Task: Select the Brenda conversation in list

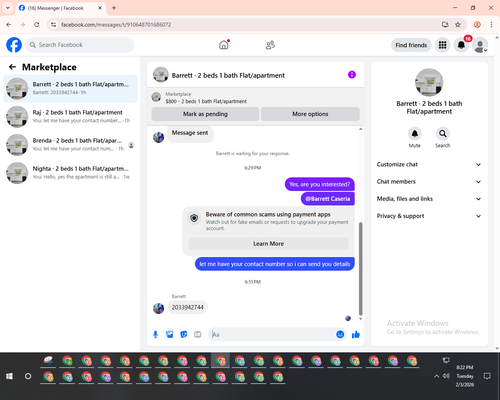Action: [x=70, y=145]
